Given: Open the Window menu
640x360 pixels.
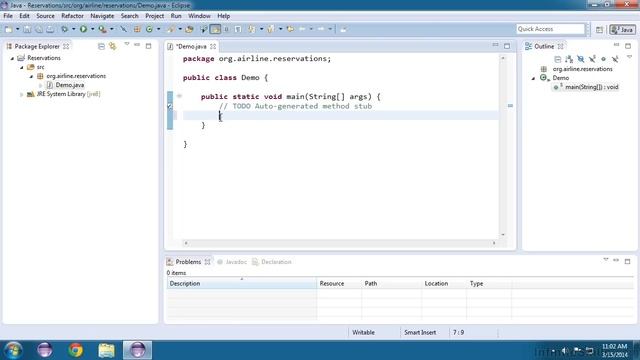Looking at the screenshot, I should point(199,16).
